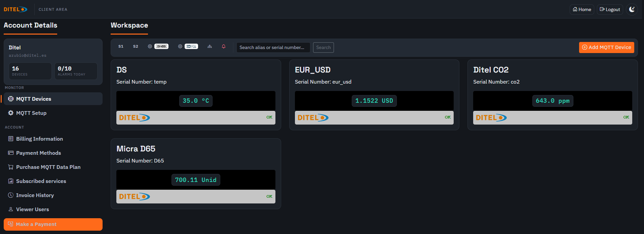
Task: Open Payment Methods in the sidebar
Action: [x=53, y=153]
